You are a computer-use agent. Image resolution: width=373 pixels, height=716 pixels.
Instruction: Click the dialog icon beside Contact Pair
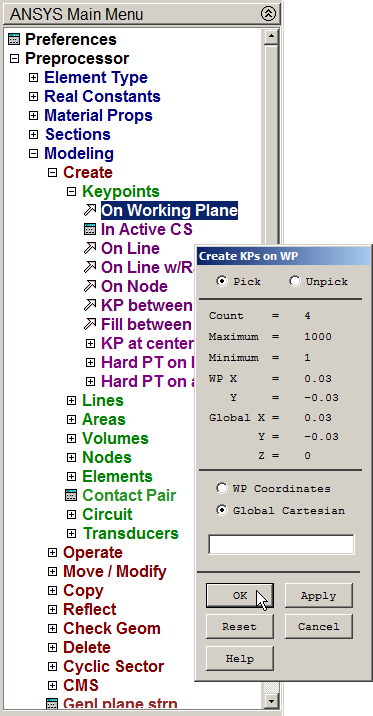click(71, 495)
